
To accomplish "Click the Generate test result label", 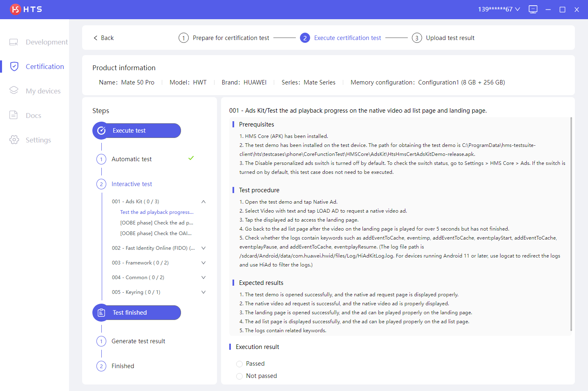I will [138, 341].
